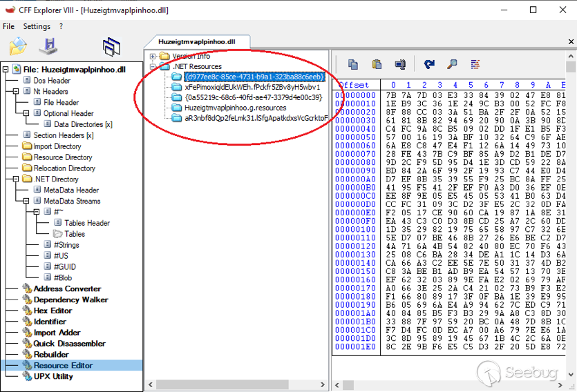This screenshot has height=392, width=577.
Task: Click the resource tree horizontal scrollbar thumb
Action: pos(223,384)
